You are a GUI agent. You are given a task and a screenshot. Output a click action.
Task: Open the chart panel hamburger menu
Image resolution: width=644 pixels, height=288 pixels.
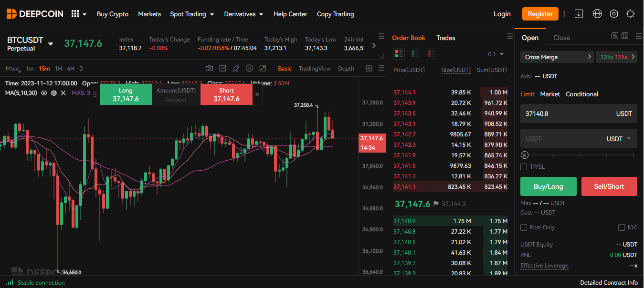tap(381, 68)
